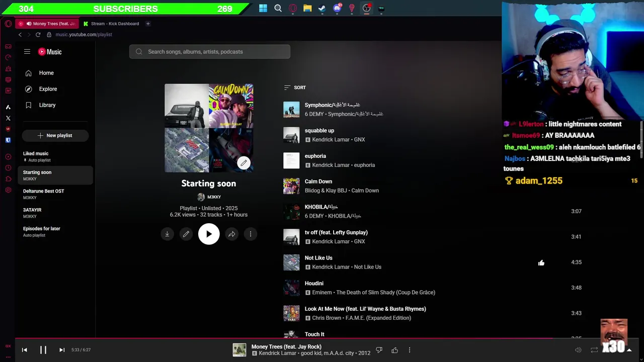Open player bar more options menu
644x362 pixels.
(x=410, y=350)
